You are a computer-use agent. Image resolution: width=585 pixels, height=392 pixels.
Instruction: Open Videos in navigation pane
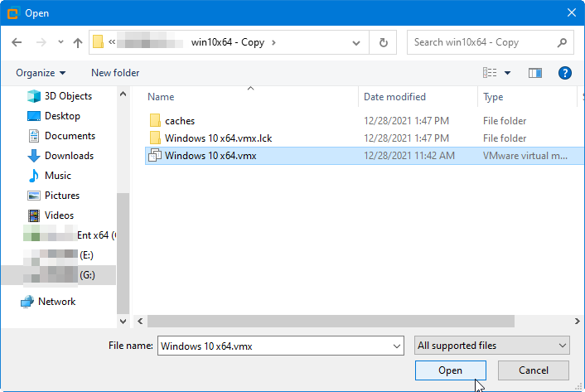click(x=60, y=215)
